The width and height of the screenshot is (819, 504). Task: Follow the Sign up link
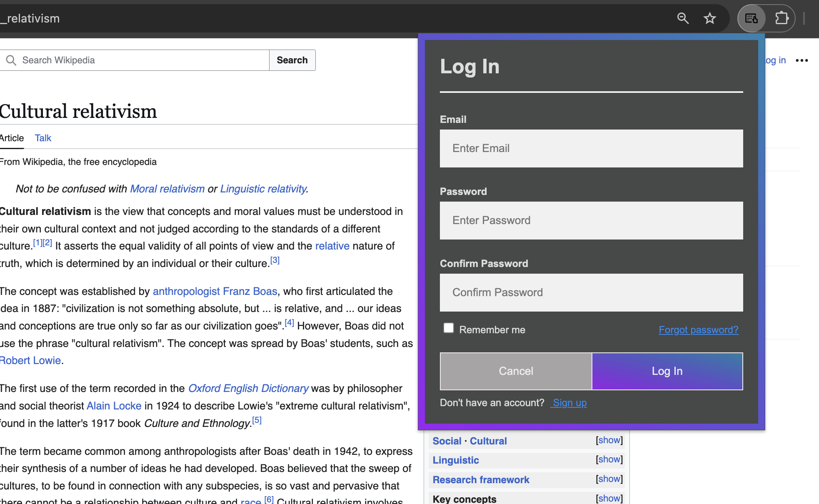tap(569, 403)
